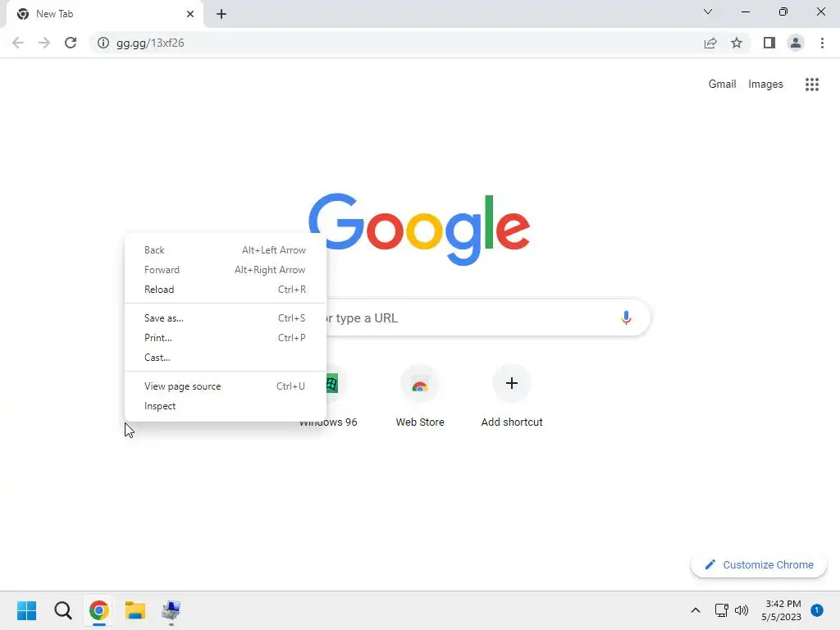This screenshot has height=630, width=840.
Task: Click the Add shortcut plus icon
Action: tap(512, 383)
